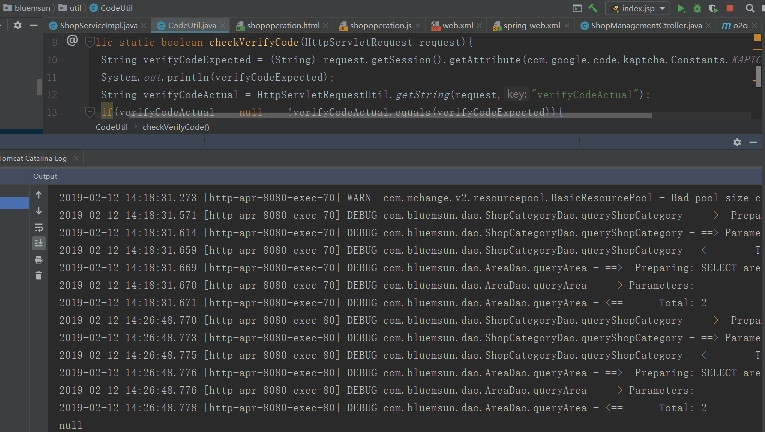765x432 pixels.
Task: Select the Tomcat Catalina Log tab
Action: coord(33,158)
